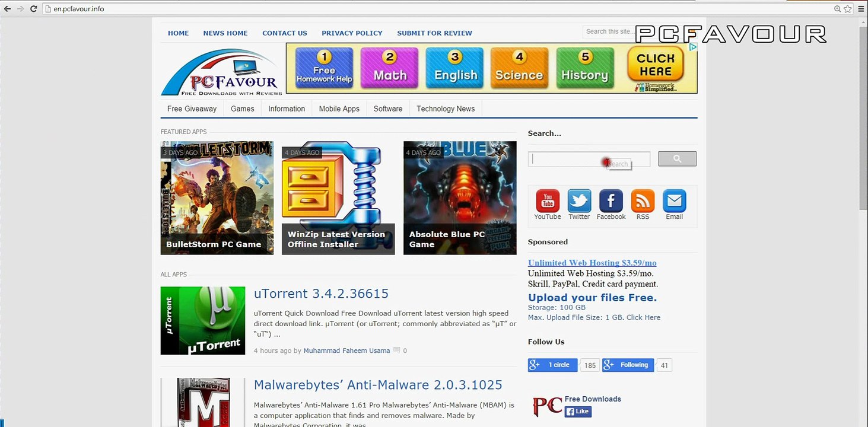The image size is (868, 427).
Task: Focus the sidebar search text field
Action: point(589,159)
